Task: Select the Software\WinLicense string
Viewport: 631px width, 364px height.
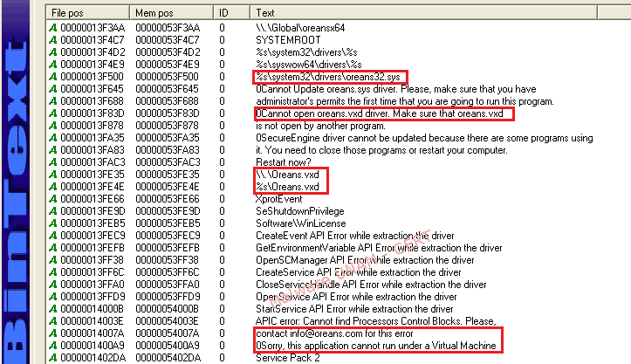Action: pyautogui.click(x=300, y=223)
